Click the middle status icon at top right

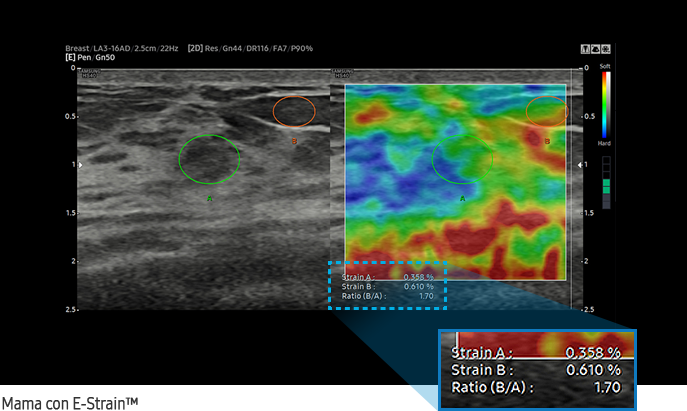pos(595,48)
